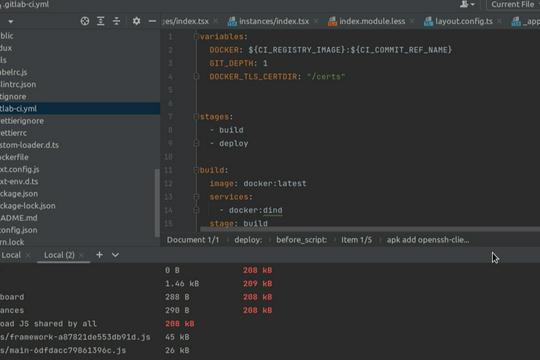This screenshot has width=540, height=360.
Task: Click the docker:latest image value
Action: click(x=274, y=184)
